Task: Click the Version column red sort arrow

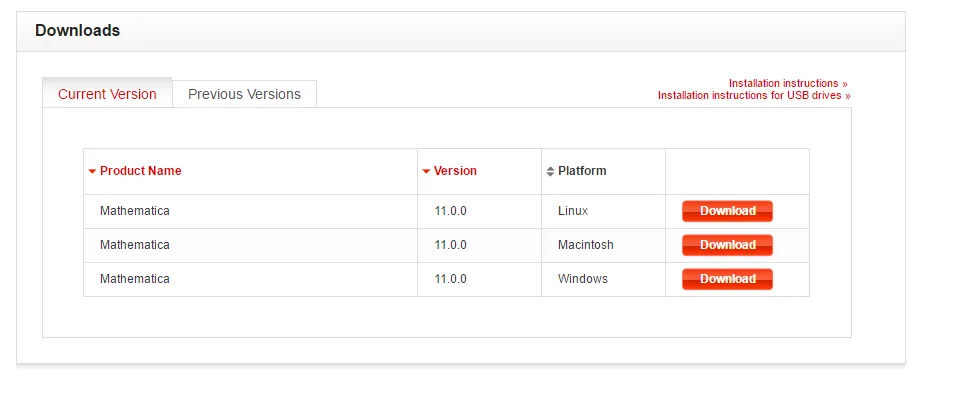Action: [426, 171]
